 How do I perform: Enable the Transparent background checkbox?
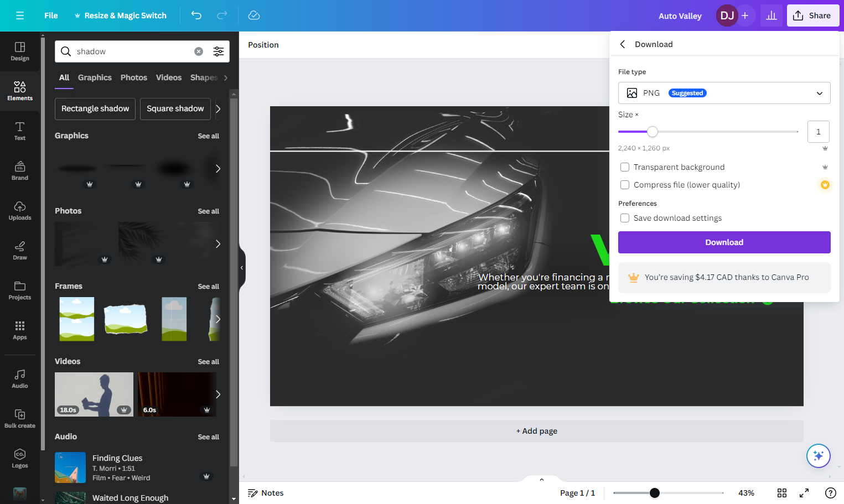click(x=625, y=167)
